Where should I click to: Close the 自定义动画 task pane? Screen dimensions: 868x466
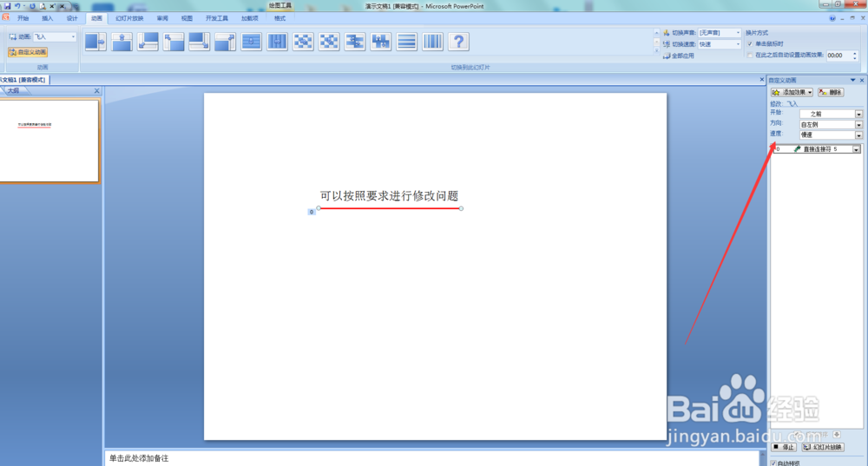tap(862, 80)
